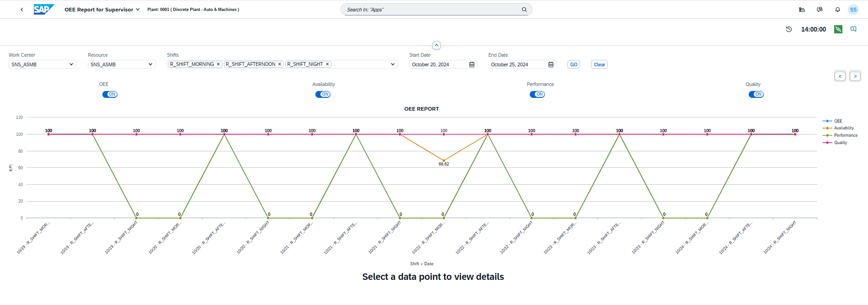Remove the R_SHIFT_NIGHT shift token
Image resolution: width=868 pixels, height=305 pixels.
(327, 64)
